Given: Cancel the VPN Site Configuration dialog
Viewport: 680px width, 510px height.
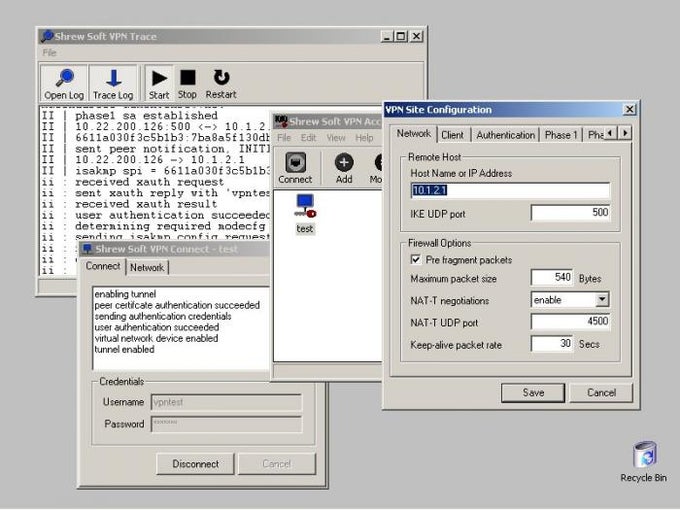Looking at the screenshot, I should pos(601,392).
